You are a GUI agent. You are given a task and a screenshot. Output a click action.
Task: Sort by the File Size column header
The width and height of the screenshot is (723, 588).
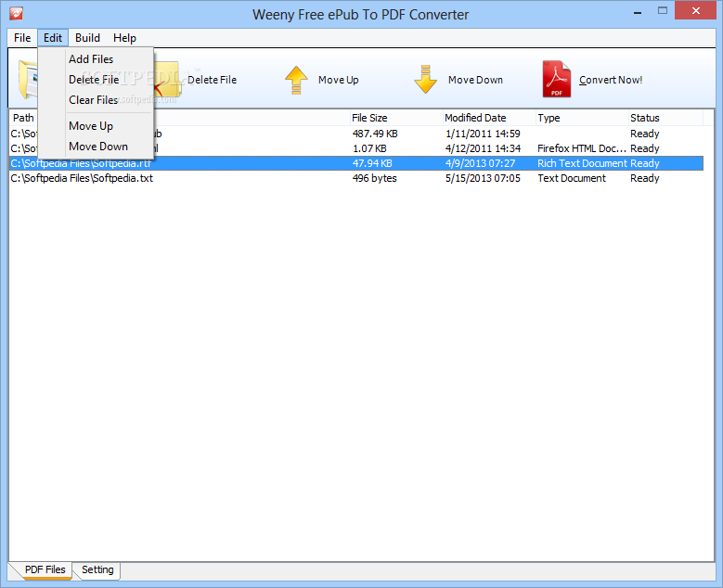(396, 118)
